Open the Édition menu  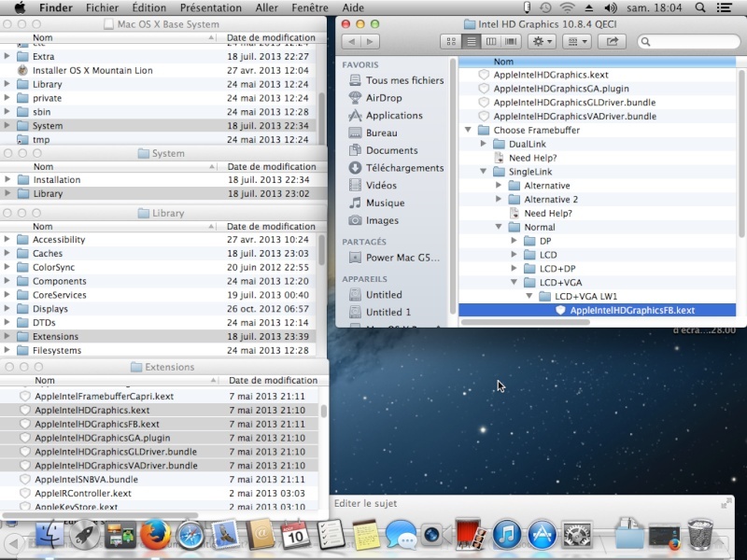(x=149, y=7)
